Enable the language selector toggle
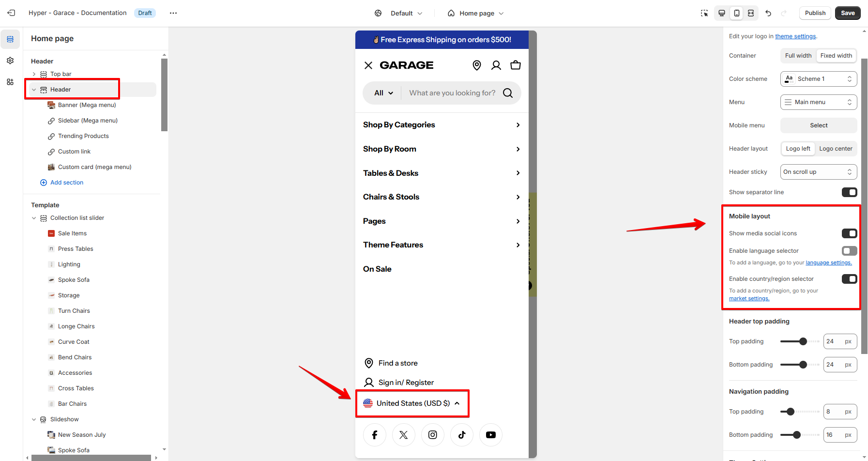The image size is (868, 461). pyautogui.click(x=849, y=251)
